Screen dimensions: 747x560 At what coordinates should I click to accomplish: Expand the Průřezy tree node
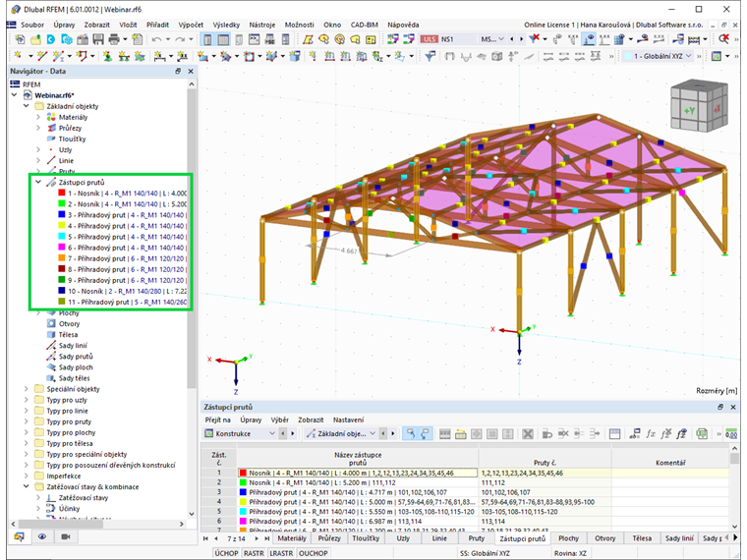(x=38, y=128)
